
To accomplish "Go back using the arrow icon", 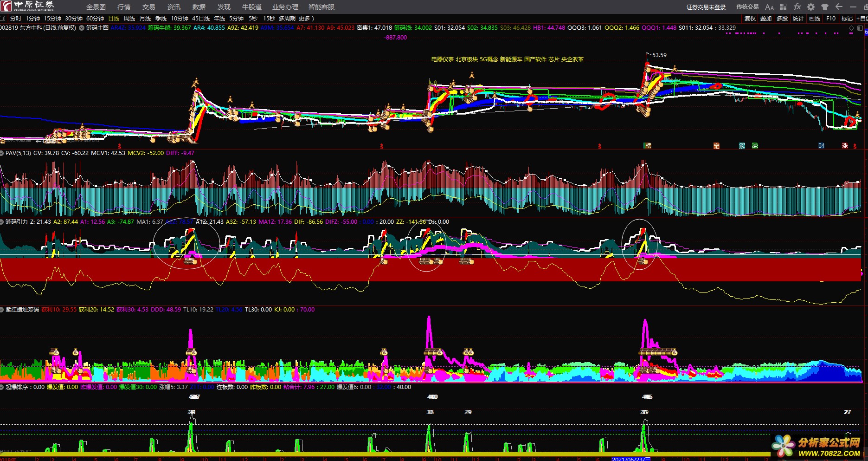I will click(x=839, y=7).
